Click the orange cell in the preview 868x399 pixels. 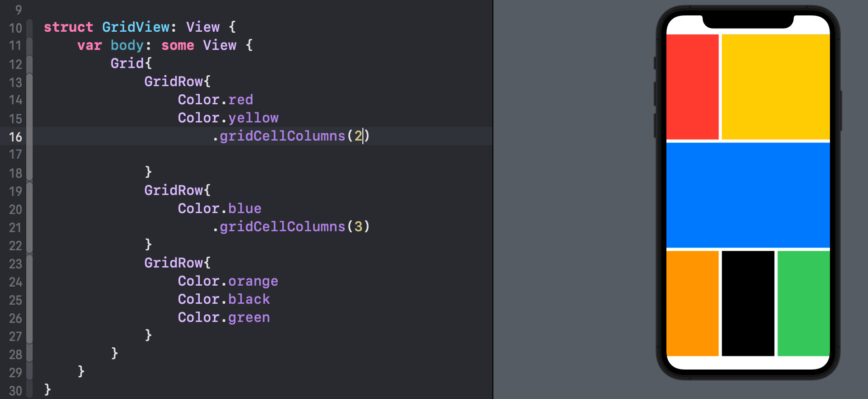pos(692,303)
